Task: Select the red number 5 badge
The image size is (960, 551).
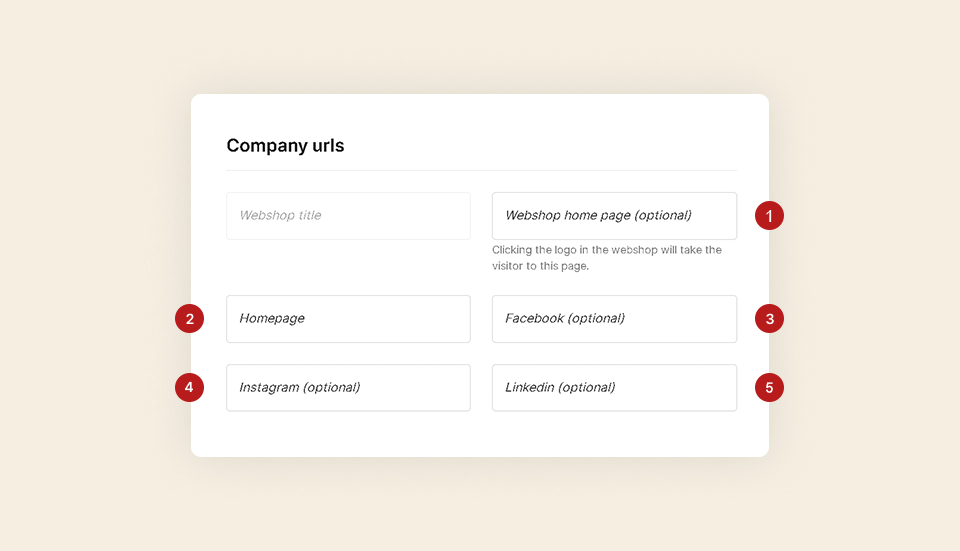Action: (769, 388)
